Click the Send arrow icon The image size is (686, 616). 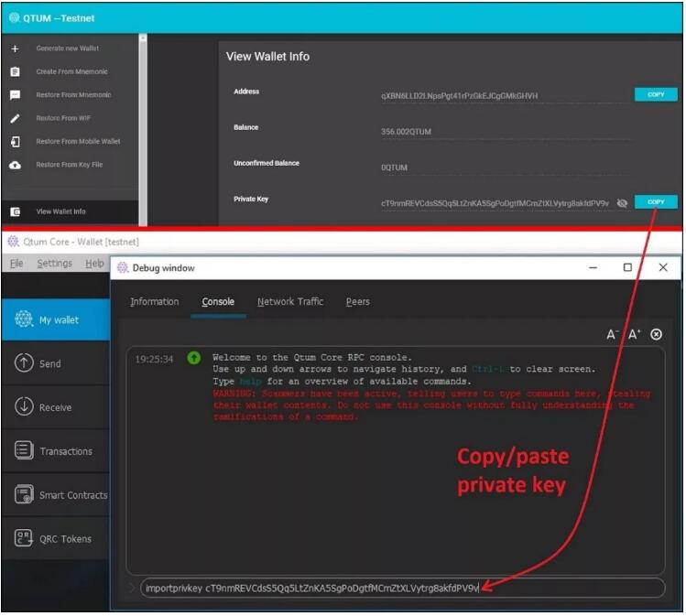click(24, 363)
